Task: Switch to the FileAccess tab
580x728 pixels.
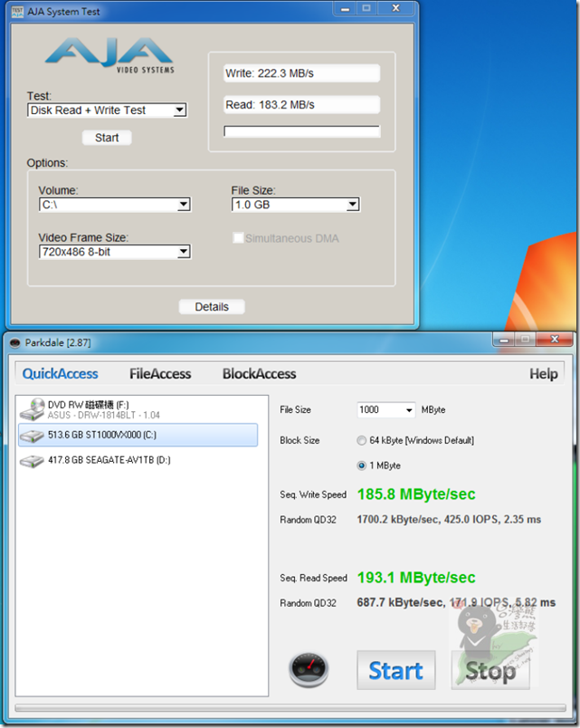Action: coord(160,374)
